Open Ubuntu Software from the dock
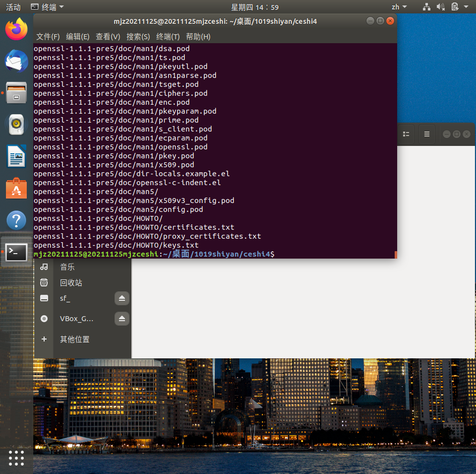476x474 pixels. 16,188
